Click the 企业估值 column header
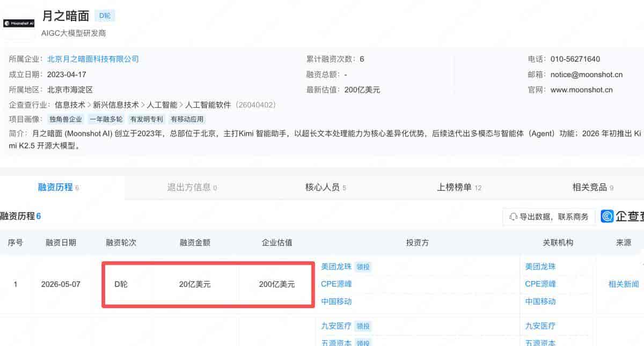Screen dimensions: 644x346 [277, 242]
